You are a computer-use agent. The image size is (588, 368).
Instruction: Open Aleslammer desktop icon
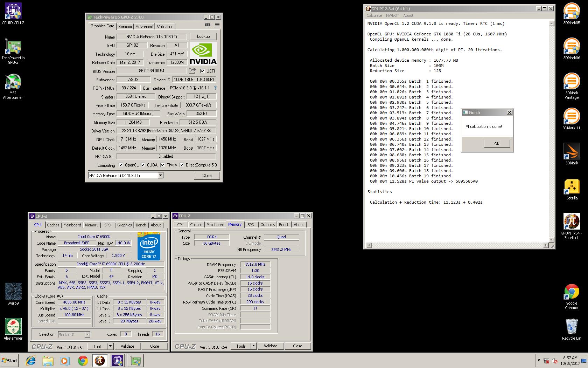point(13,329)
